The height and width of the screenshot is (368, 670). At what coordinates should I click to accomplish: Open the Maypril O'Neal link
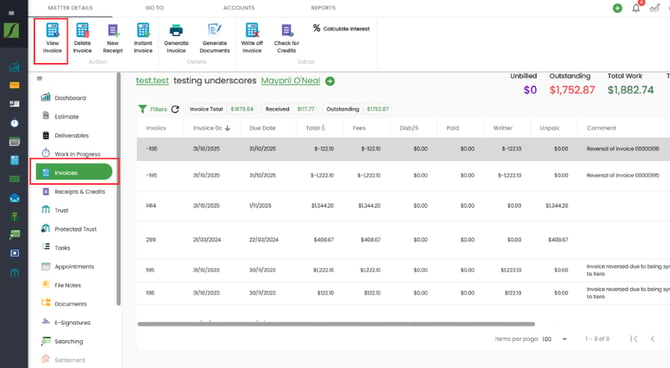pyautogui.click(x=291, y=81)
